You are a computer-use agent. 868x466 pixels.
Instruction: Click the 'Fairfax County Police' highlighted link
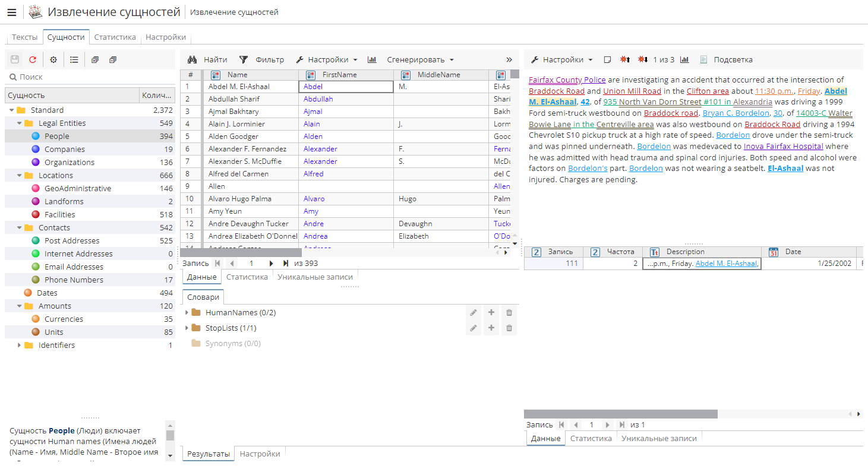coord(567,80)
